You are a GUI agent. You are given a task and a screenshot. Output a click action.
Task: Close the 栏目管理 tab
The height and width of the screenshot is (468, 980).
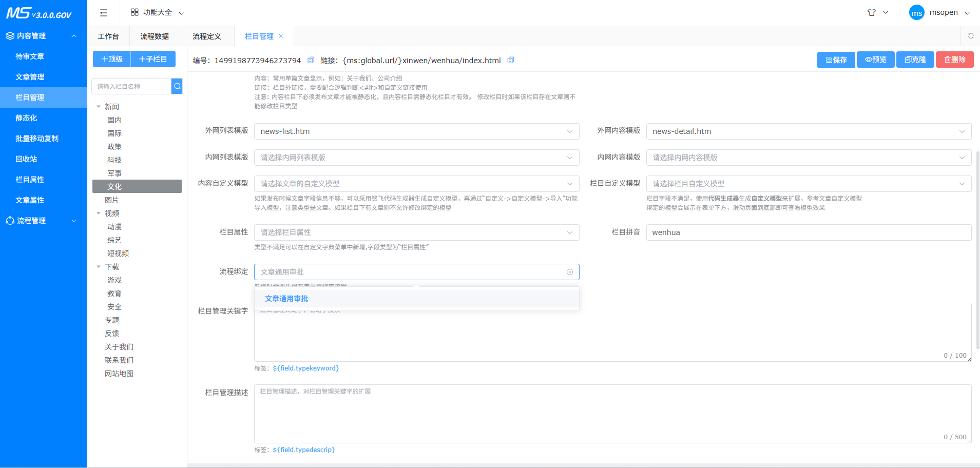coord(281,36)
